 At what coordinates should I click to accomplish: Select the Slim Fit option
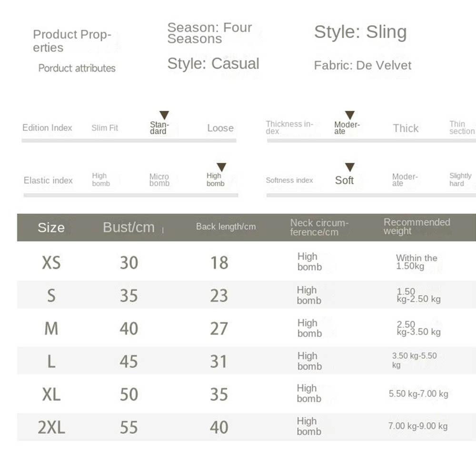(105, 128)
